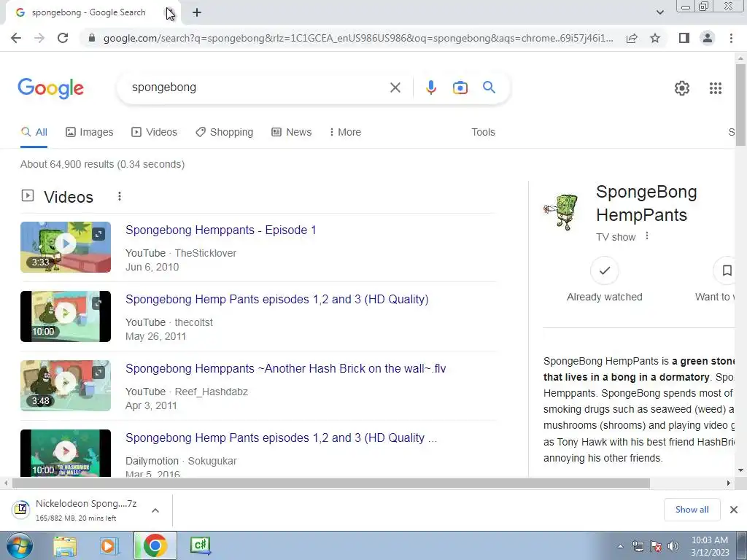Show all downloads
The height and width of the screenshot is (560, 747).
[x=692, y=510]
